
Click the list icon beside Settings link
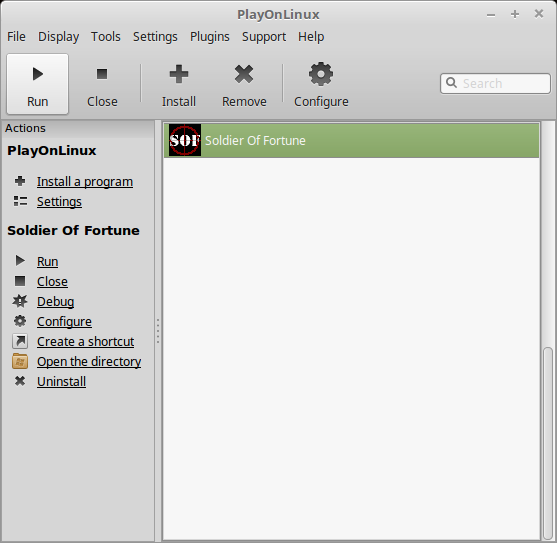[20, 201]
